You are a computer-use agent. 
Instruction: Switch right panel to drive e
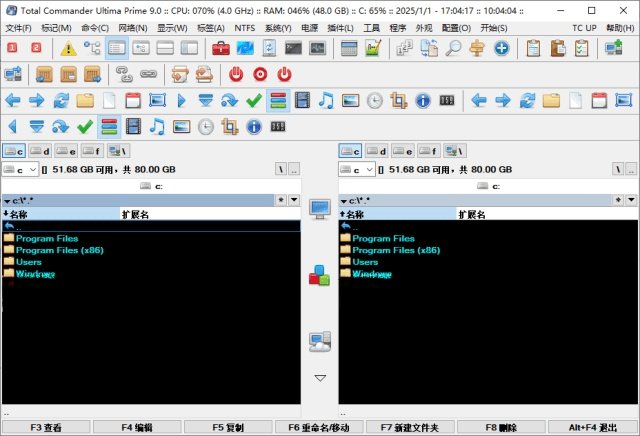tap(403, 151)
